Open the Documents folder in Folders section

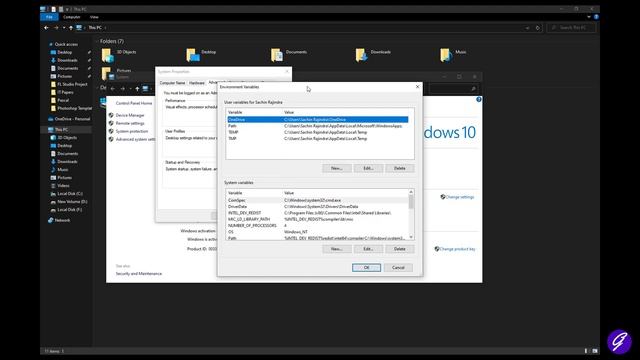[289, 55]
